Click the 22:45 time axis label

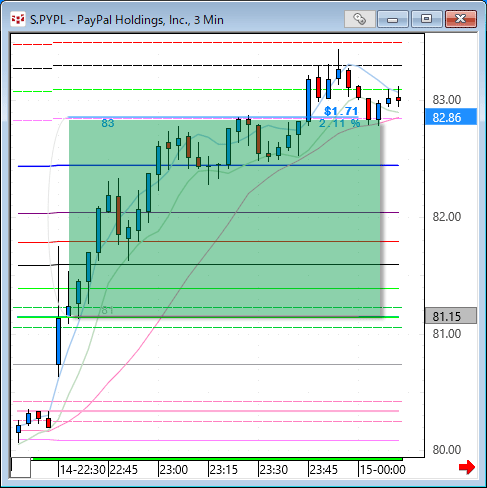[124, 470]
